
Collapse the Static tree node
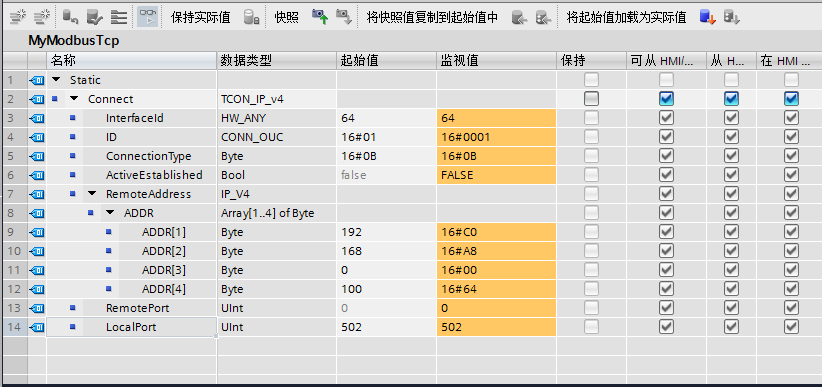pyautogui.click(x=57, y=80)
